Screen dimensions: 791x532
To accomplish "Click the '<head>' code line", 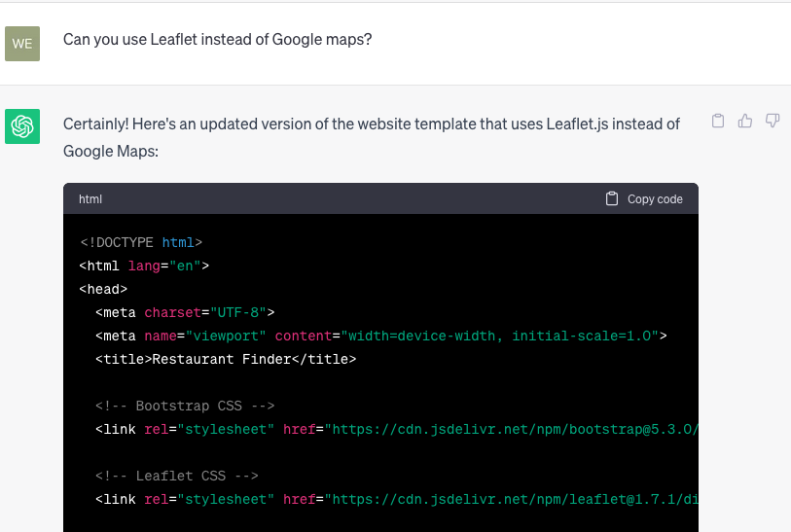I will point(103,289).
